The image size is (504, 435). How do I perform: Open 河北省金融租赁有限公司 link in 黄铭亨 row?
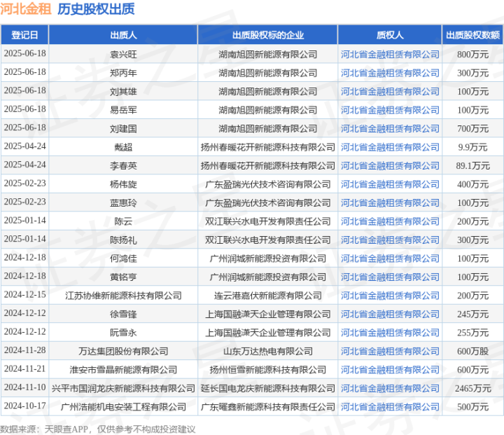coord(390,277)
